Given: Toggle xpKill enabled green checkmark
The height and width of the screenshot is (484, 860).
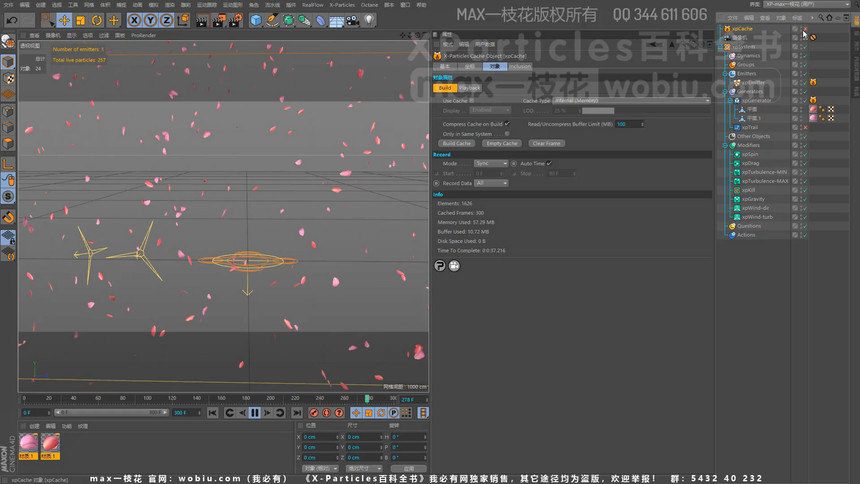Looking at the screenshot, I should (805, 190).
